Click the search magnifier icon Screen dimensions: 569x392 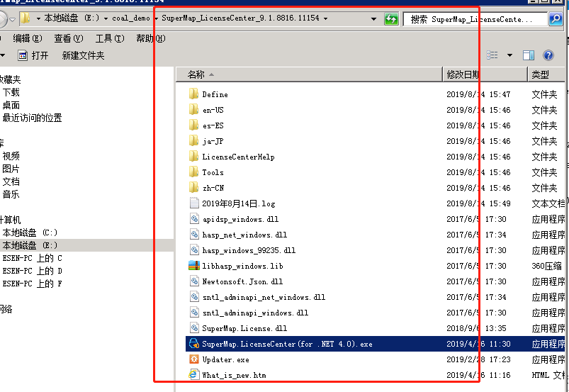pos(556,19)
